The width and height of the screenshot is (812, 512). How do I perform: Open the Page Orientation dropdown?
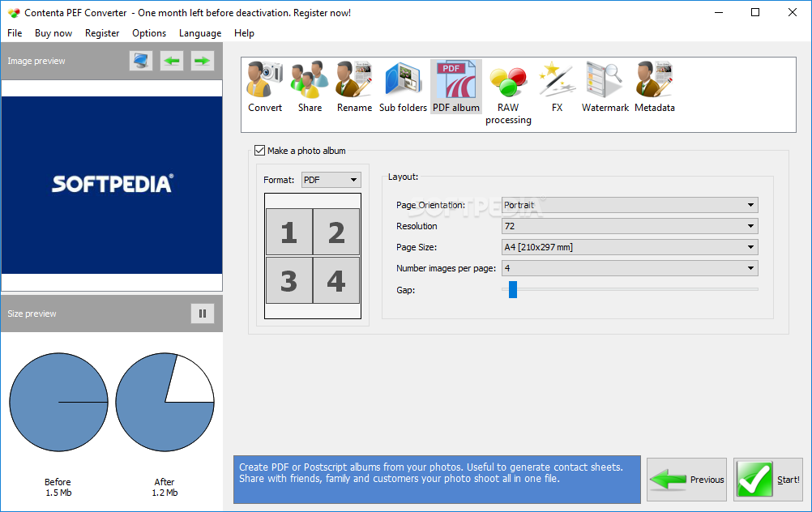pyautogui.click(x=630, y=205)
